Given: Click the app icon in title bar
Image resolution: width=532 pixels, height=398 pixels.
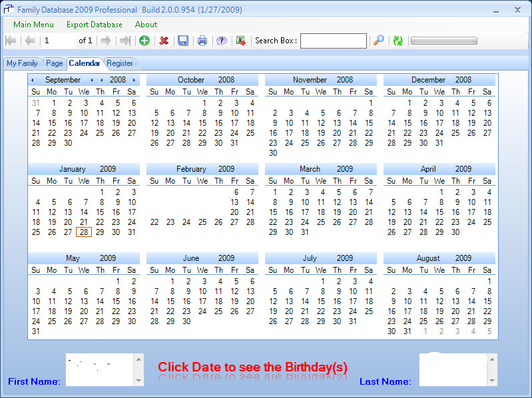Looking at the screenshot, I should [x=9, y=9].
